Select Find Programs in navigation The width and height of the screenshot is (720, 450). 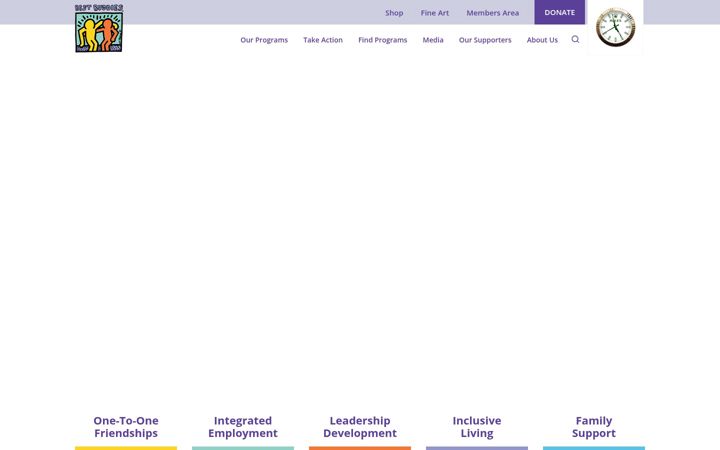click(x=382, y=40)
